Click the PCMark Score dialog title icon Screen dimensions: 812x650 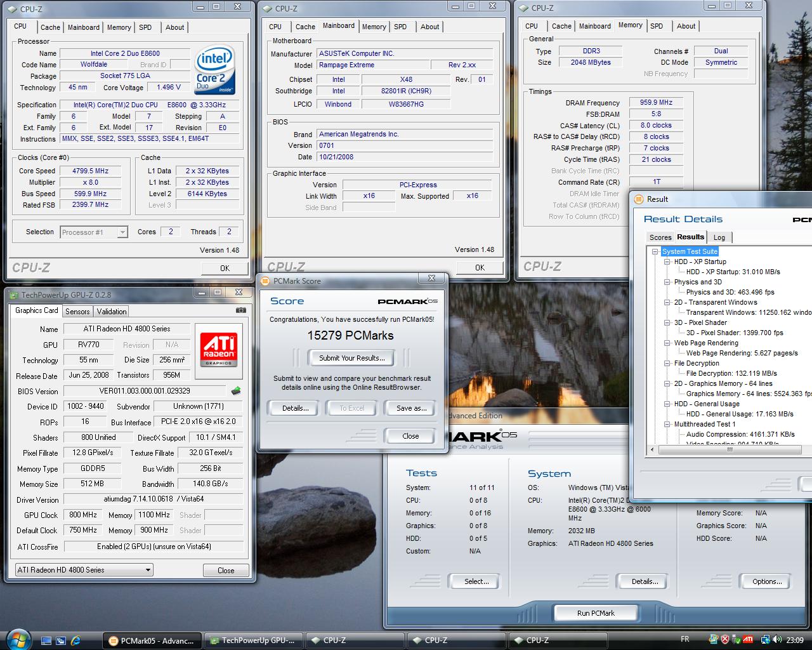[266, 281]
